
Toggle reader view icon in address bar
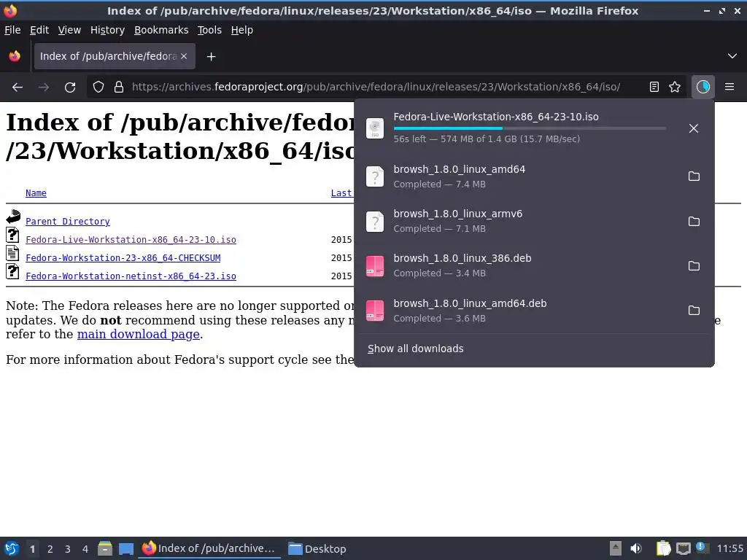pos(654,87)
